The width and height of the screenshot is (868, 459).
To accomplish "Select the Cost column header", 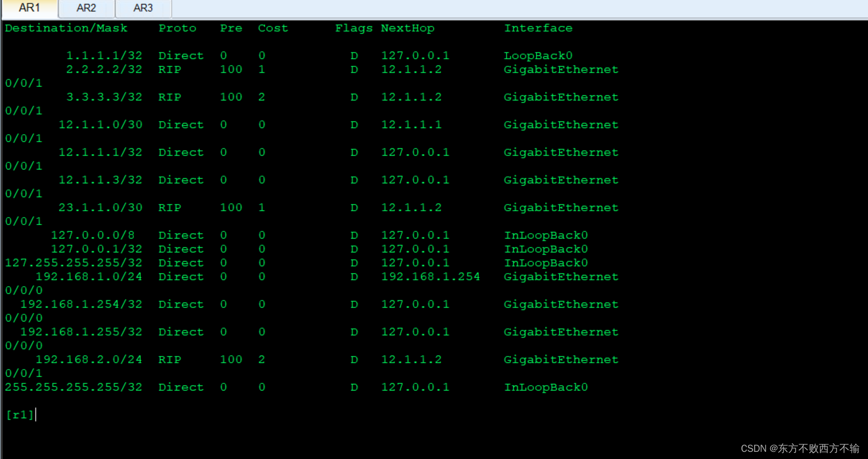I will (273, 28).
